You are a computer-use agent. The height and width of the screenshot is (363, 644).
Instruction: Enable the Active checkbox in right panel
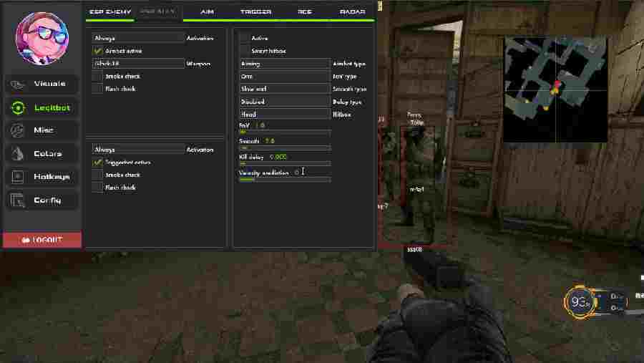(x=245, y=38)
